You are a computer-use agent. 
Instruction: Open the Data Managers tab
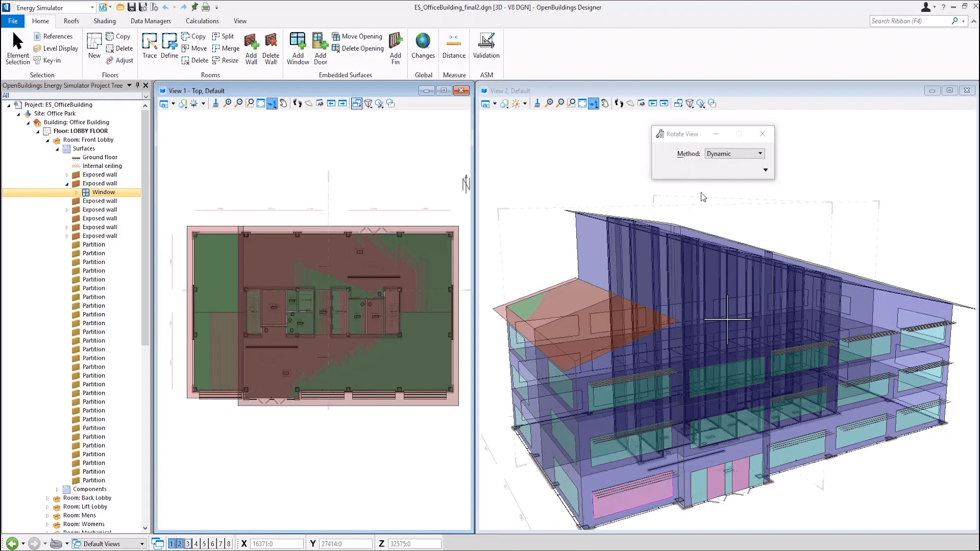pos(151,21)
